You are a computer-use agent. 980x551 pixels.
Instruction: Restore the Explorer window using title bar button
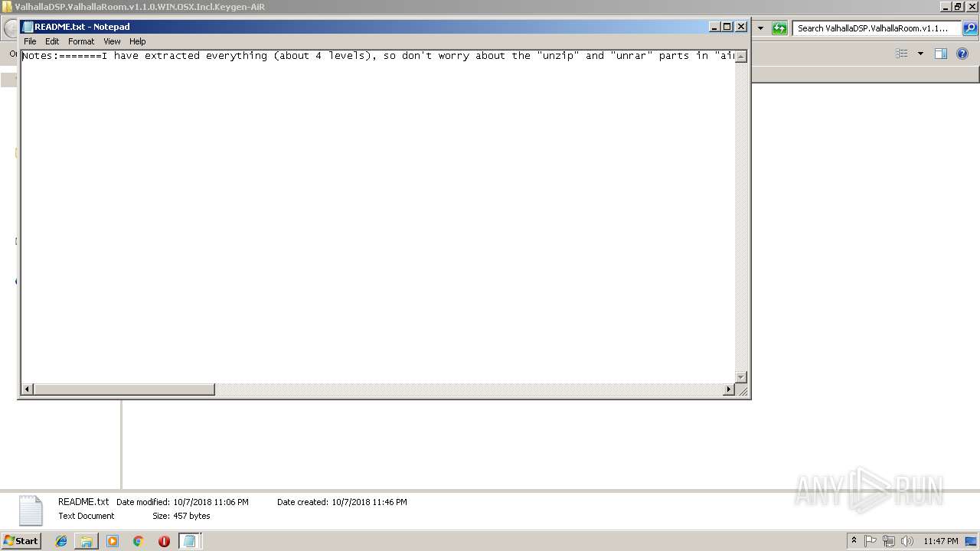(x=958, y=7)
